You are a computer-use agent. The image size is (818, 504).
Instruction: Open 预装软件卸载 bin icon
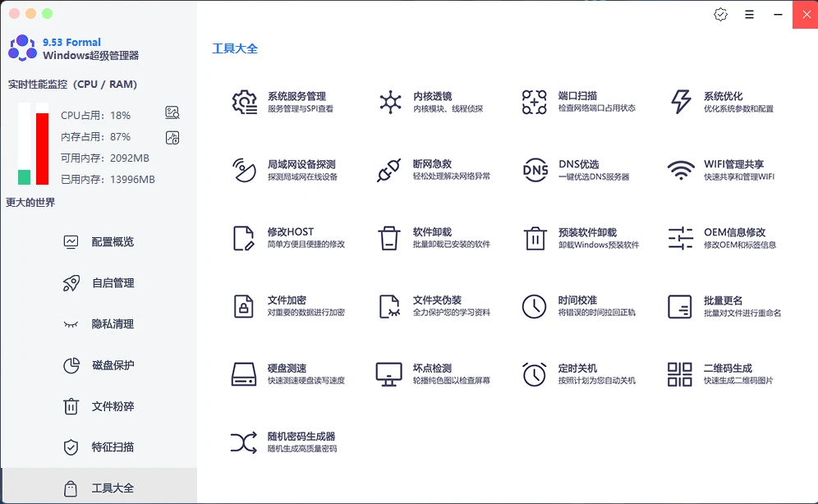(x=535, y=238)
